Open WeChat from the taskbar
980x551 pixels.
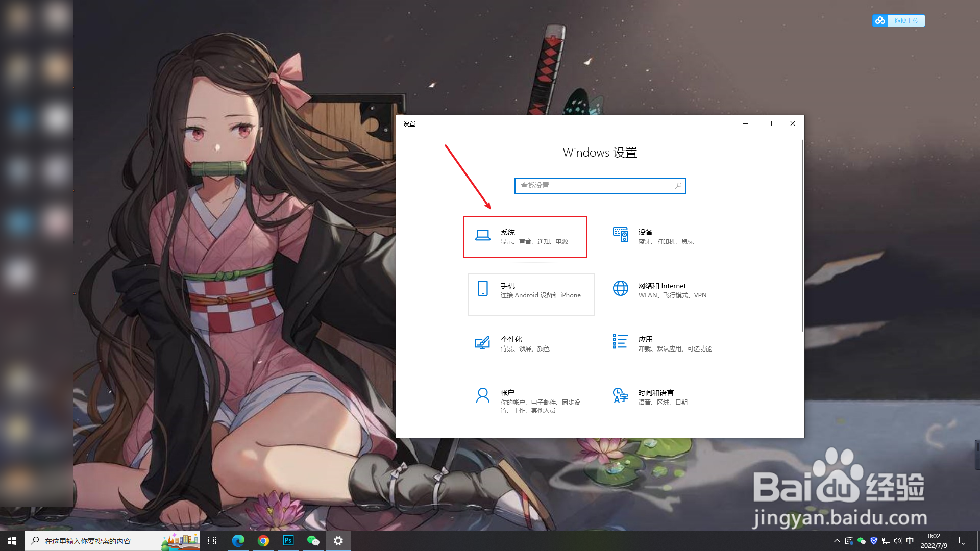click(313, 541)
